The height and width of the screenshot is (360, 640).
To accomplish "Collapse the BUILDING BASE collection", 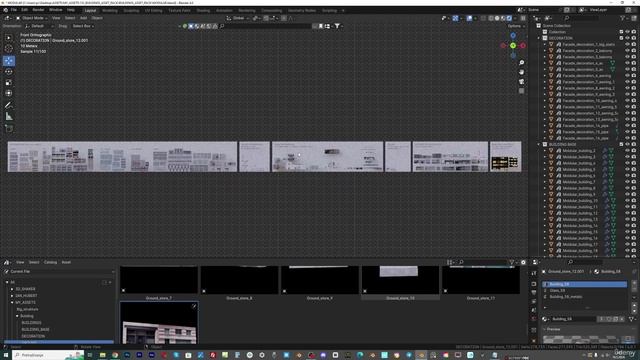I will coord(539,144).
